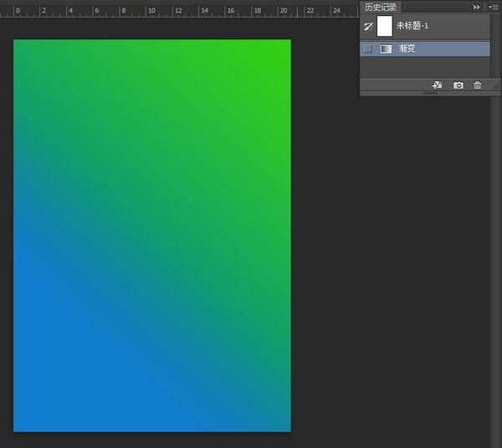Click history brush icon beside 未标题-1 snapshot
Screen dimensions: 502x448
click(368, 27)
